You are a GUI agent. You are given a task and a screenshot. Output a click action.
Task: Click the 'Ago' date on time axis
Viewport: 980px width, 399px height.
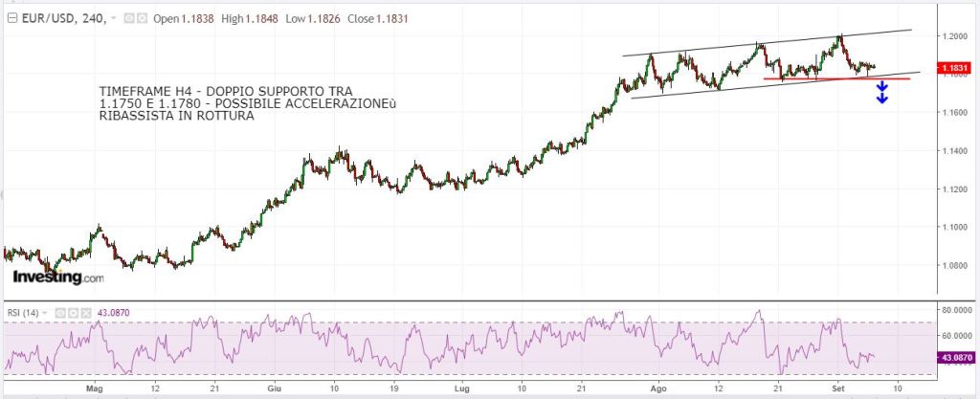click(658, 389)
